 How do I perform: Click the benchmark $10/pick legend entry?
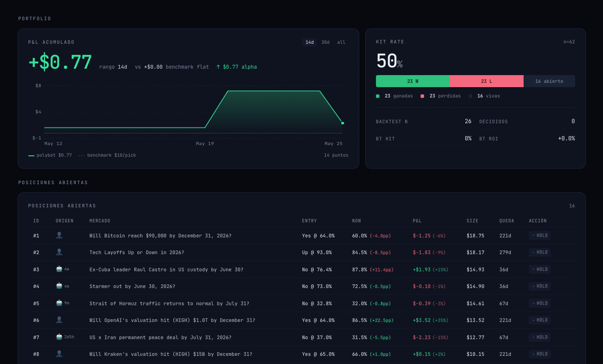pyautogui.click(x=107, y=155)
